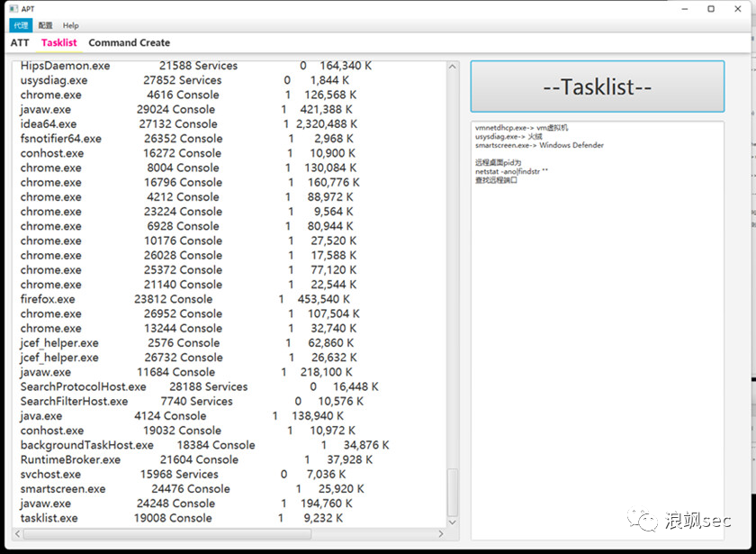Screen dimensions: 756x554
Task: Select chrome.exe row with PID 4212
Action: (x=186, y=197)
